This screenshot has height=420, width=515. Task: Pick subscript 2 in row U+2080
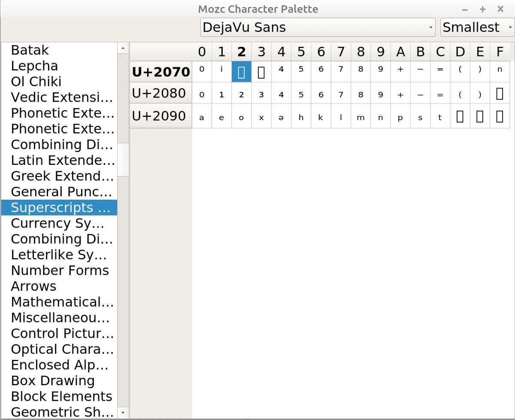tap(242, 94)
